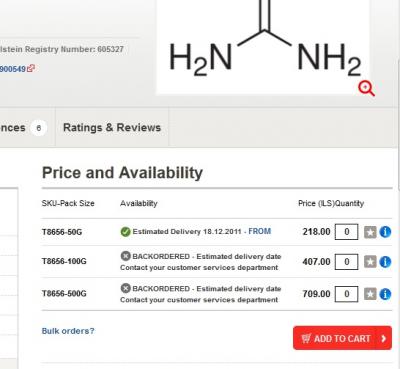400x369 pixels.
Task: Click the info icon for T8656-500G
Action: coord(385,294)
